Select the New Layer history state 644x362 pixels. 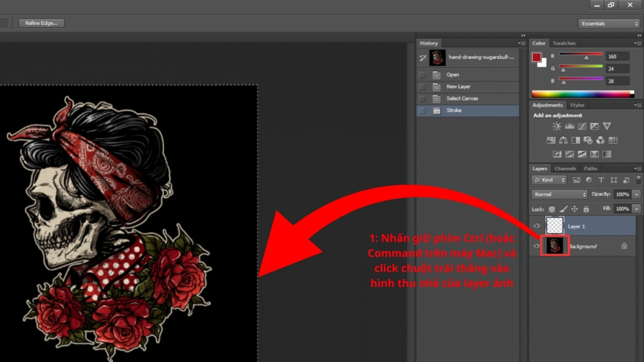pyautogui.click(x=468, y=87)
